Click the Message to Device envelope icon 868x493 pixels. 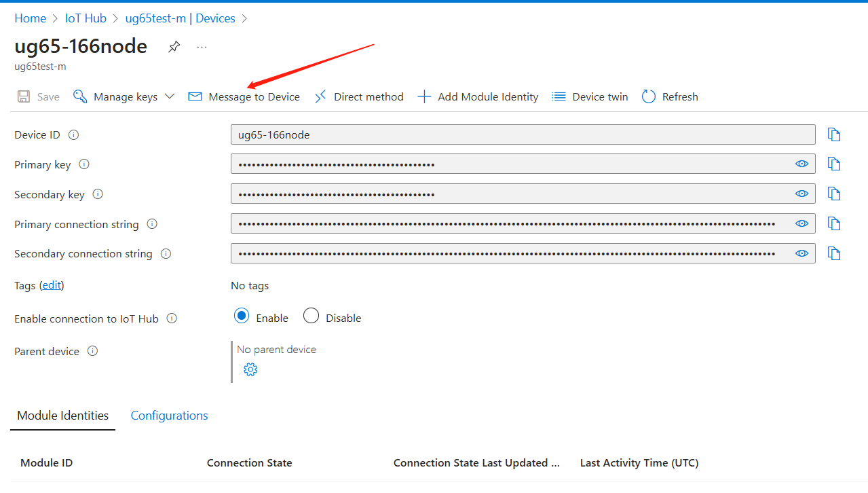[x=195, y=96]
